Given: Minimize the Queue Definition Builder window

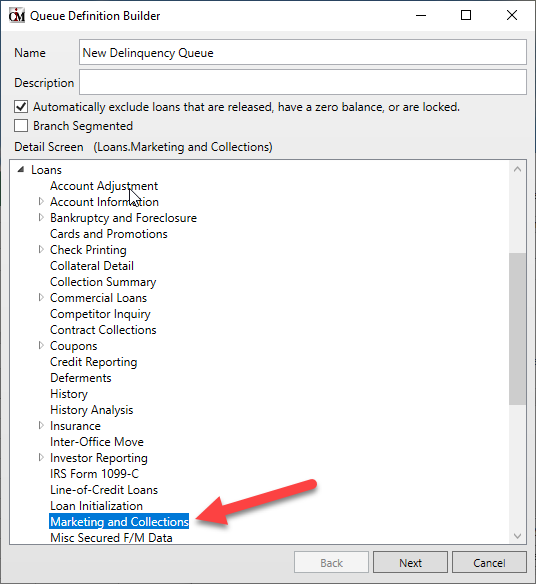Looking at the screenshot, I should [421, 15].
